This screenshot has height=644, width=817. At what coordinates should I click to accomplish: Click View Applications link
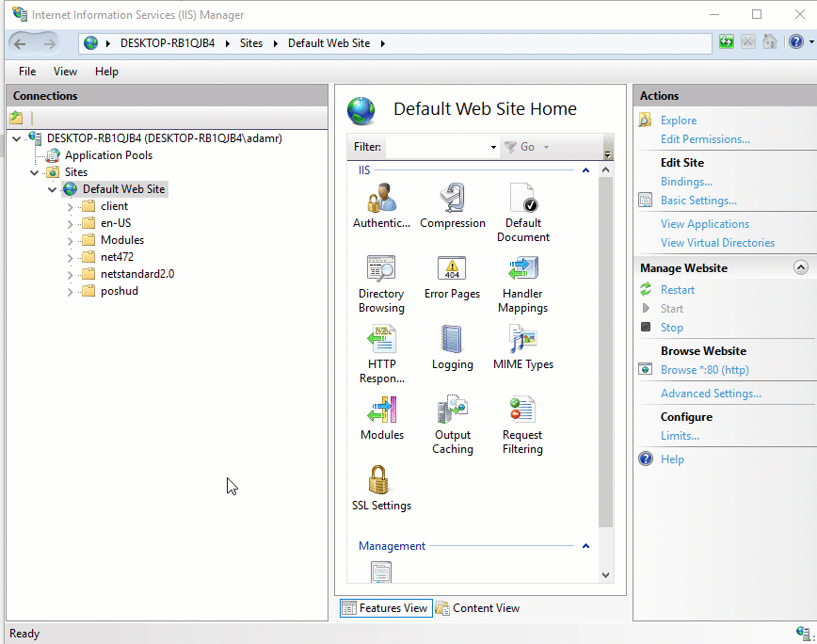(704, 223)
